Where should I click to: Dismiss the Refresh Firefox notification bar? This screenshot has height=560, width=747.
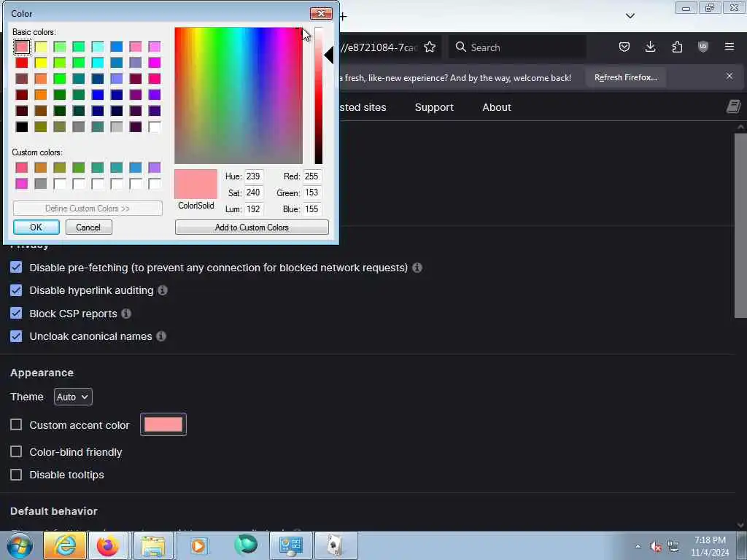pyautogui.click(x=729, y=76)
